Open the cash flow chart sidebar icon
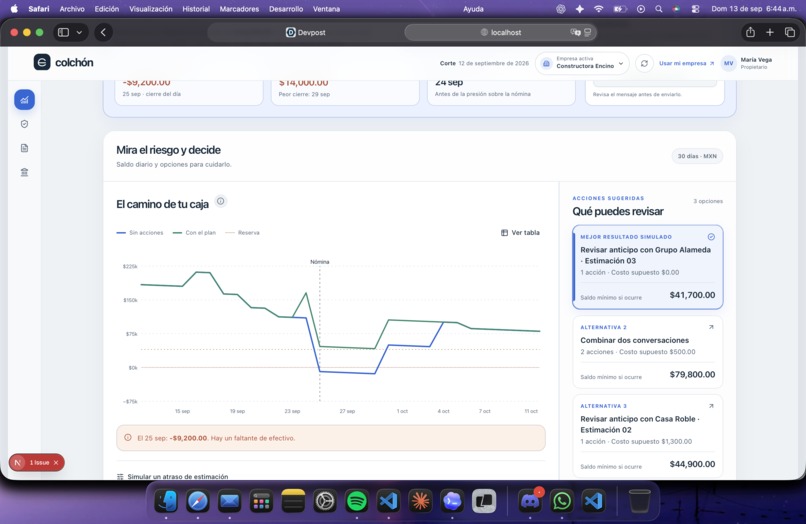This screenshot has width=806, height=524. click(x=24, y=100)
